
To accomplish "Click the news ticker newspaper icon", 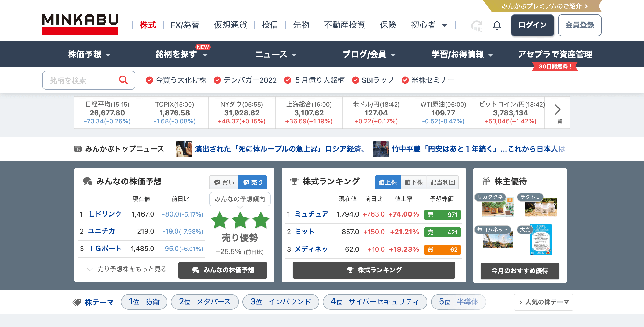I will pos(78,149).
